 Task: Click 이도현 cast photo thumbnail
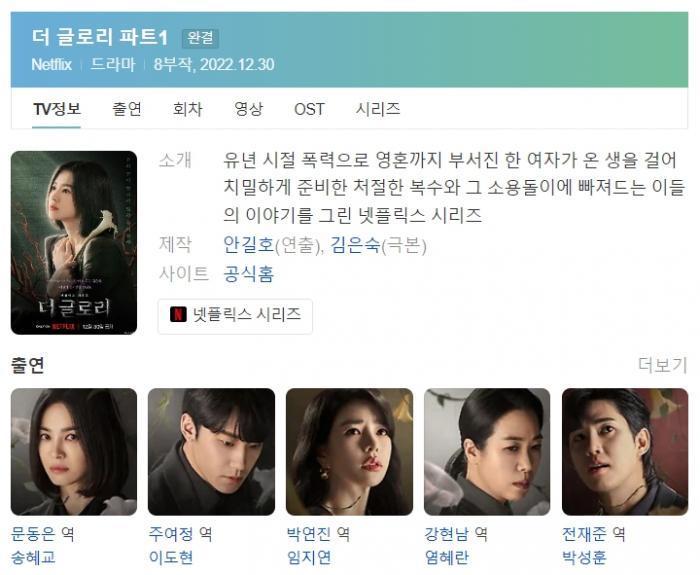211,452
